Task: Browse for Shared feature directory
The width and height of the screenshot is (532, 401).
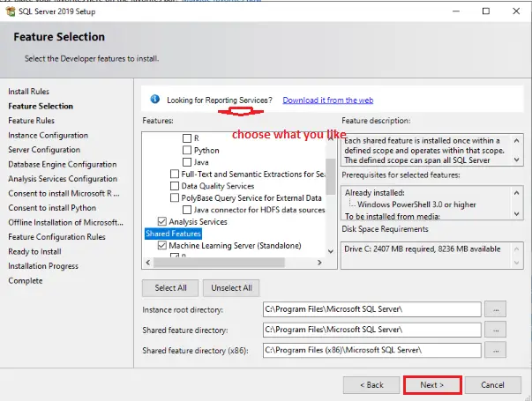Action: point(495,330)
